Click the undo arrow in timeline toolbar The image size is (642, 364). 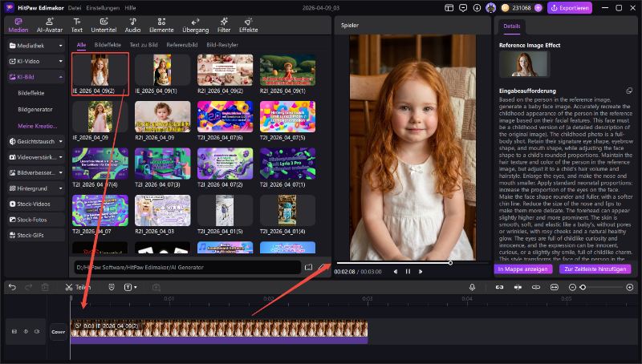point(12,286)
